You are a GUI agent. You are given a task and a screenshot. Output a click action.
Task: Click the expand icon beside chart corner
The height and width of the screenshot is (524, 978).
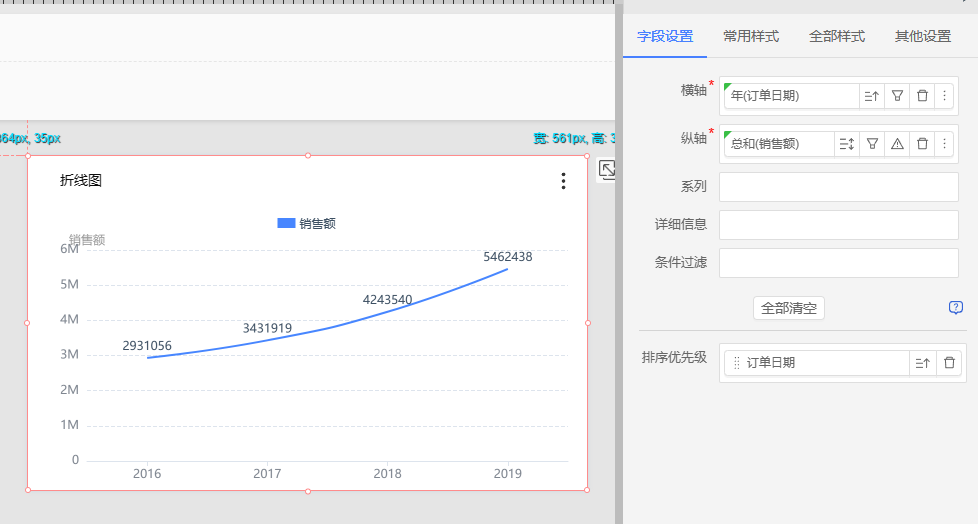[x=607, y=170]
